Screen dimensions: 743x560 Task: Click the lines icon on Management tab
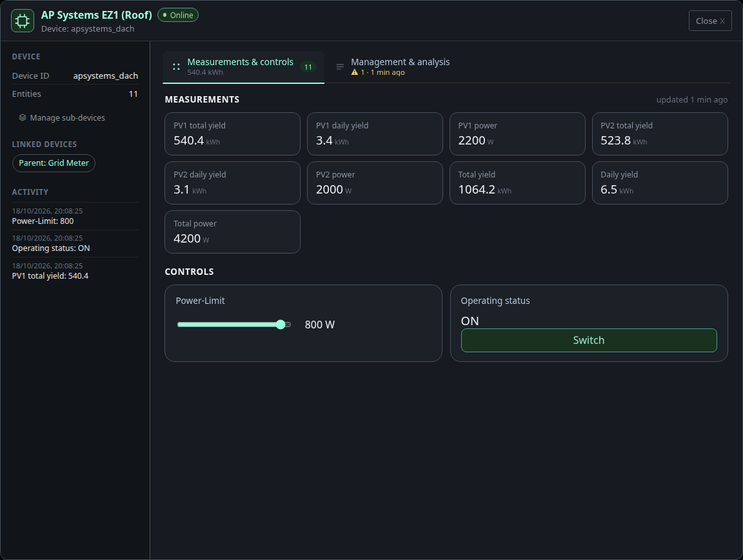pyautogui.click(x=340, y=67)
